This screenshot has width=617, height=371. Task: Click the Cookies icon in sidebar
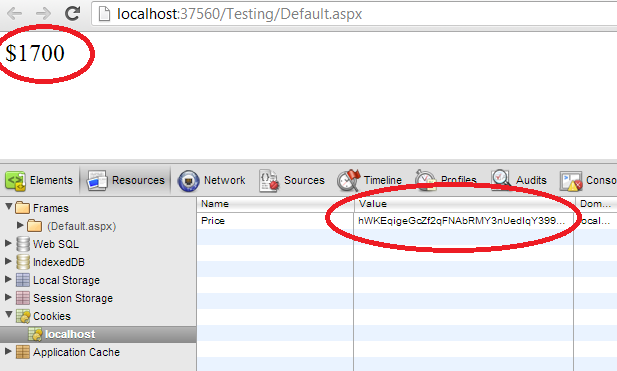coord(23,316)
